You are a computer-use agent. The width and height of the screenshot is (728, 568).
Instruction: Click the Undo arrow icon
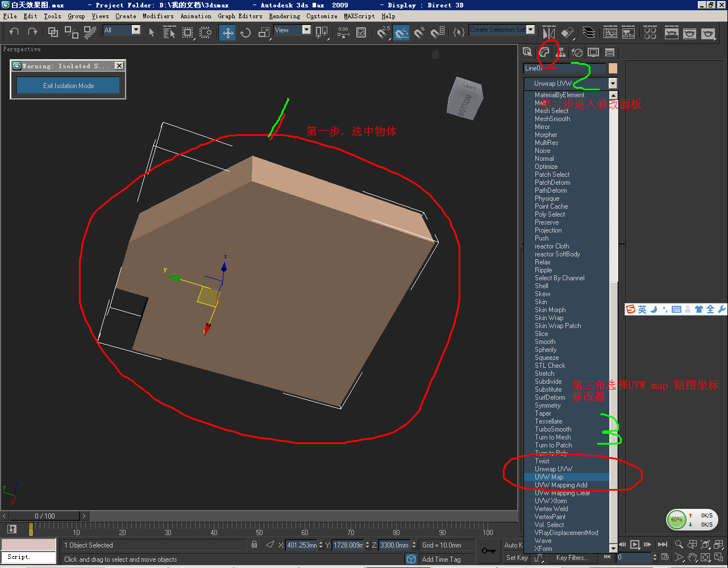[14, 32]
